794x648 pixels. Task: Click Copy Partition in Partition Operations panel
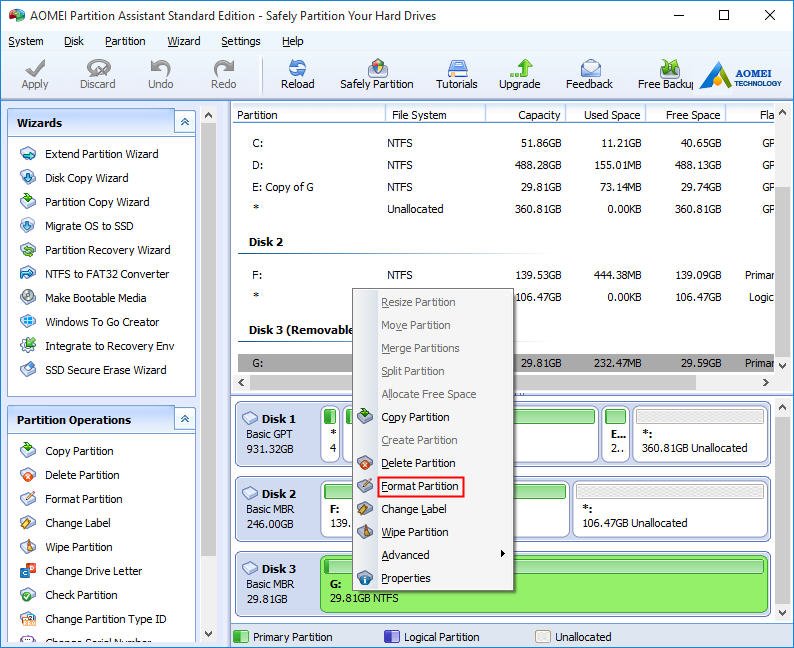(66, 451)
